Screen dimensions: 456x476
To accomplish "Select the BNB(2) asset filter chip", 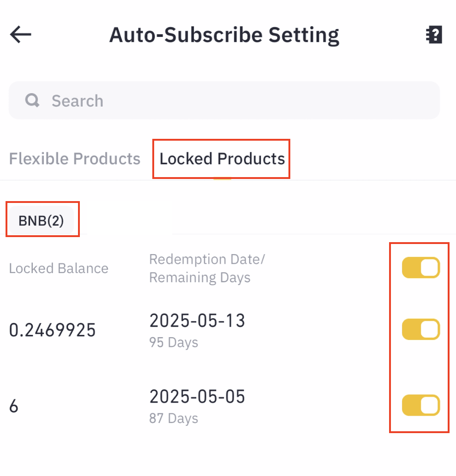I will point(41,220).
